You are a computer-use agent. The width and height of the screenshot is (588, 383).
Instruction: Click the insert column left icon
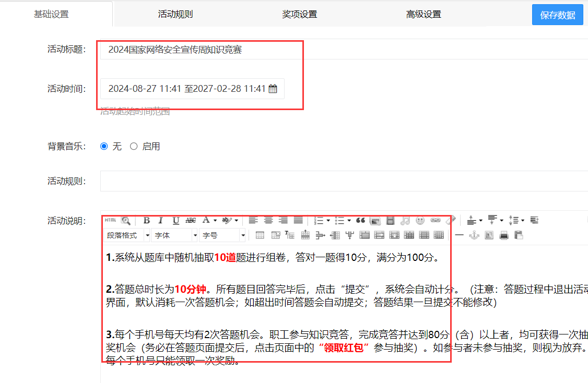pyautogui.click(x=335, y=235)
